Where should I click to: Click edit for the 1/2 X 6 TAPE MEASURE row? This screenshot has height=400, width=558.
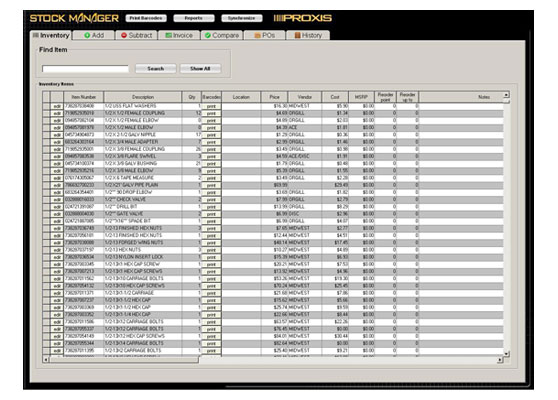coord(57,178)
